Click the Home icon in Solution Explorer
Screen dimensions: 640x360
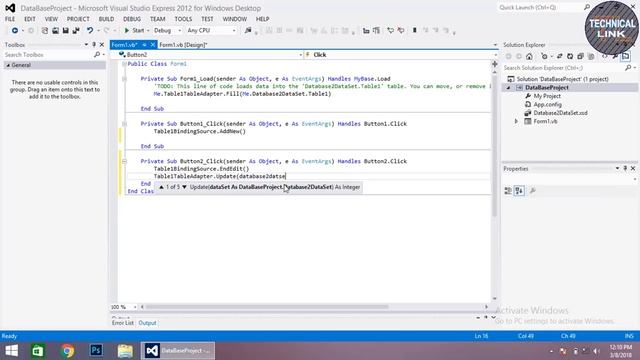(529, 56)
